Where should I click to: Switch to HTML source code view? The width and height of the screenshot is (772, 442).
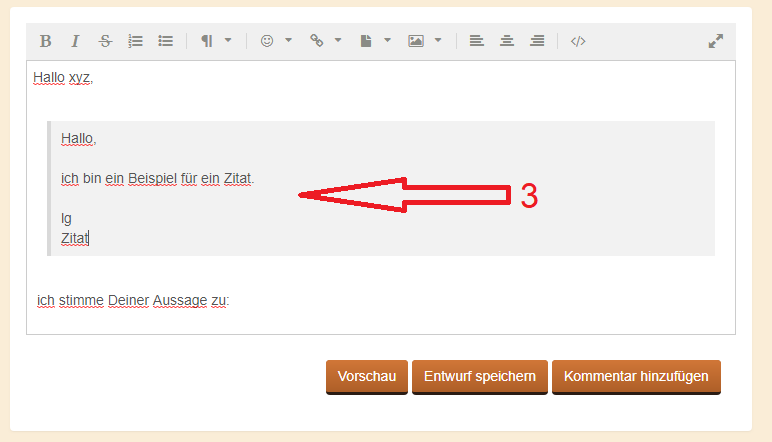tap(578, 41)
